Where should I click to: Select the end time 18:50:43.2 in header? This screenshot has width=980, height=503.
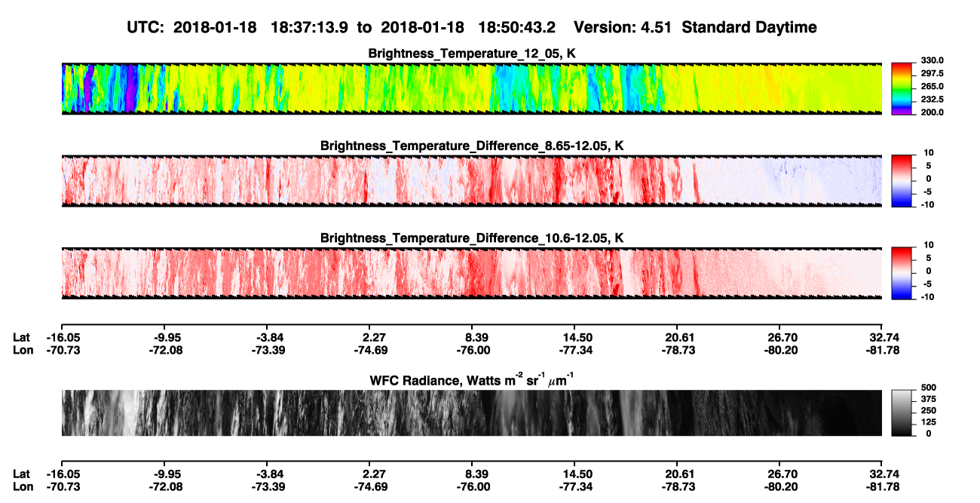click(517, 28)
